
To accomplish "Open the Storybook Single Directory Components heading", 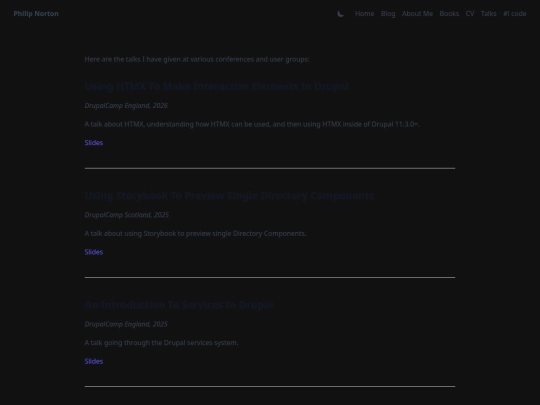I will 229,196.
